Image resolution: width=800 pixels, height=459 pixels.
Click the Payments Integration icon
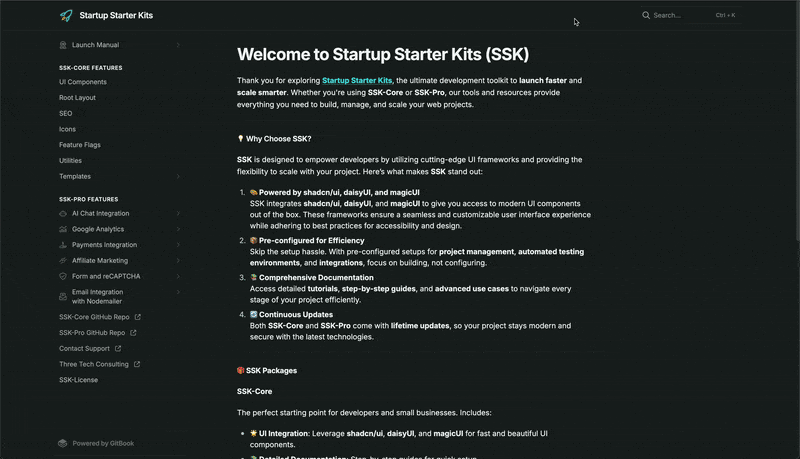[x=63, y=245]
